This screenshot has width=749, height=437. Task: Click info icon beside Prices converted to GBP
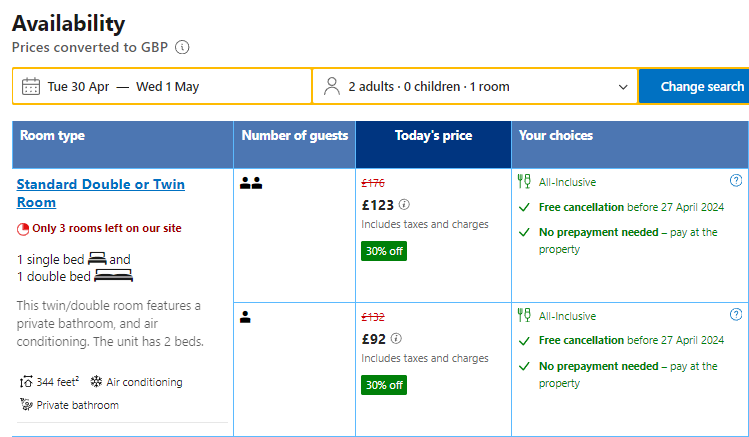(x=182, y=47)
